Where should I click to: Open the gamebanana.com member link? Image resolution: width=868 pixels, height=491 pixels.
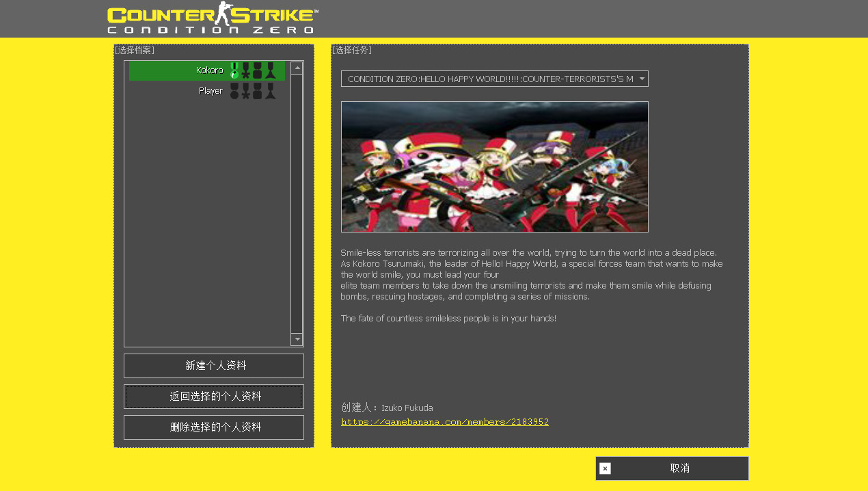tap(444, 421)
